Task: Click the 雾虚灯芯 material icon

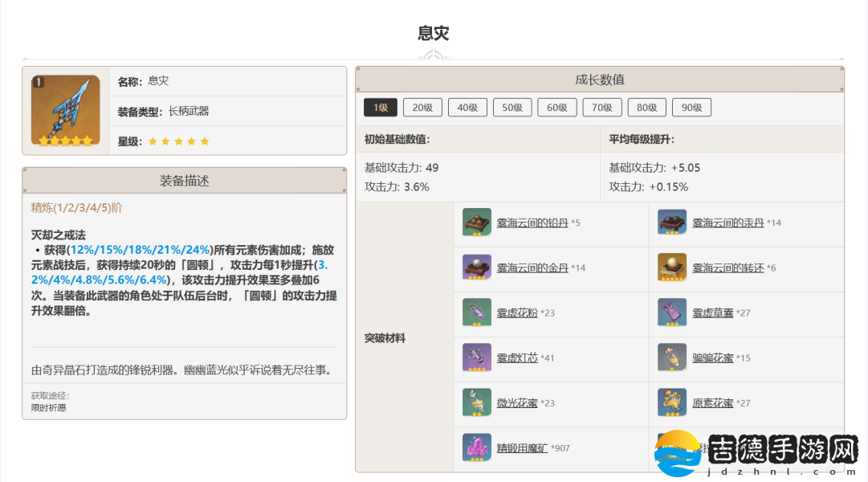Action: tap(477, 357)
